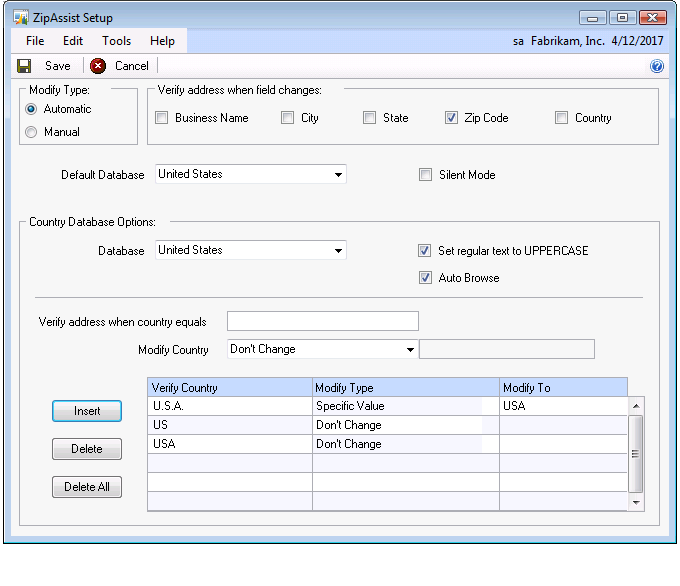This screenshot has width=680, height=586.
Task: Click the Fabrikam, Inc. company name
Action: [x=568, y=41]
